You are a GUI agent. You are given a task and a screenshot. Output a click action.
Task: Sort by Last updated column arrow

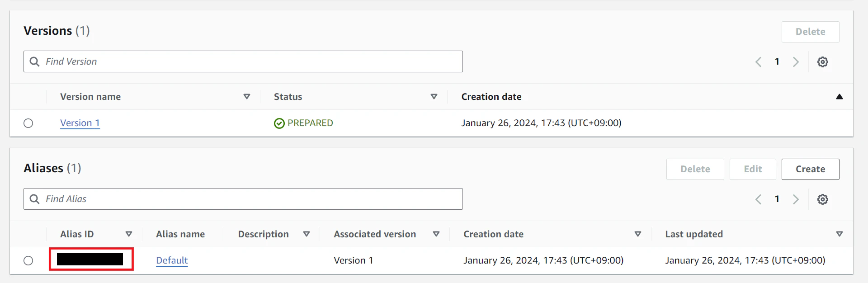[x=840, y=234]
